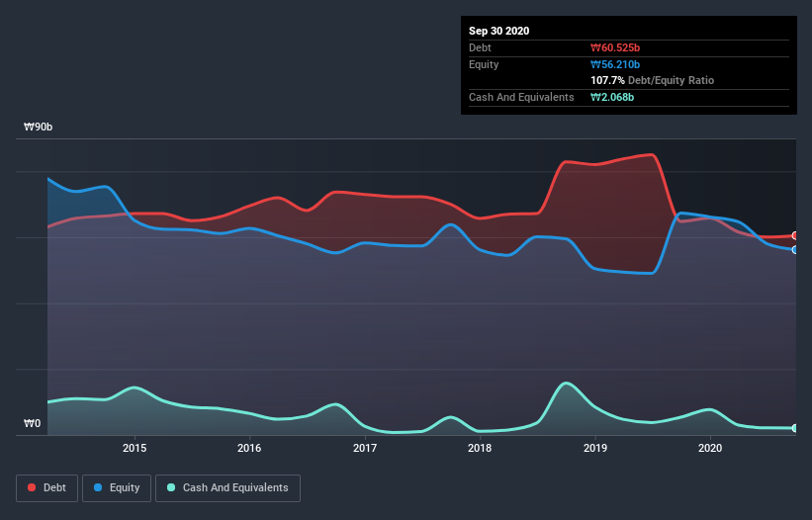Viewport: 812px width, 520px height.
Task: Select the 2019 x-axis label
Action: (x=595, y=448)
